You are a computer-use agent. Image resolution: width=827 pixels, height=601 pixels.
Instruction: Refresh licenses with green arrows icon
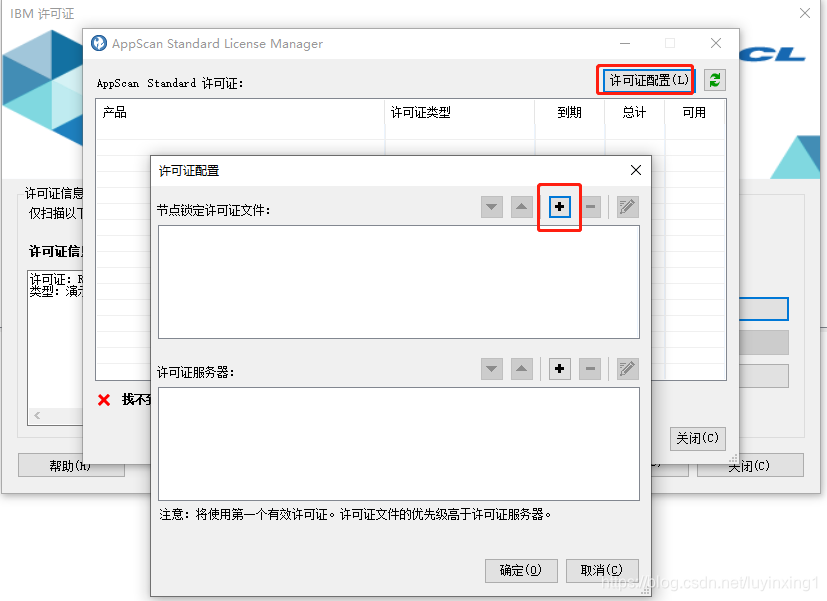[715, 80]
